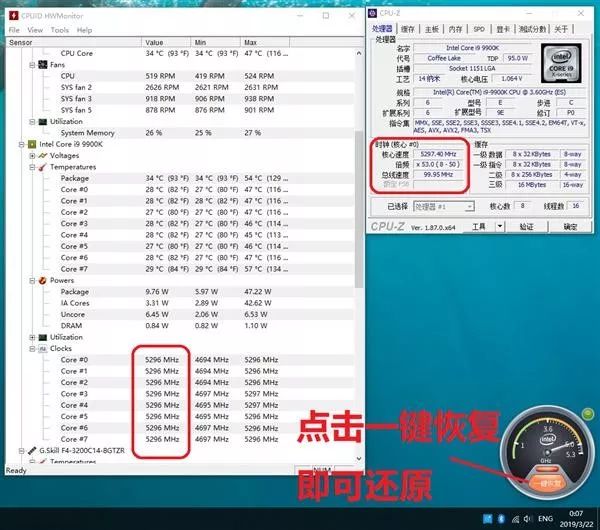Viewport: 600px width, 530px height.
Task: Click the HWMonitor scrollbar up arrow
Action: 359,53
